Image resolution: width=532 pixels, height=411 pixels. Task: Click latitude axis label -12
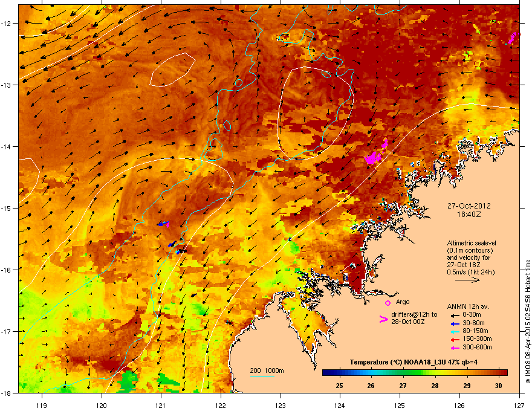click(6, 23)
